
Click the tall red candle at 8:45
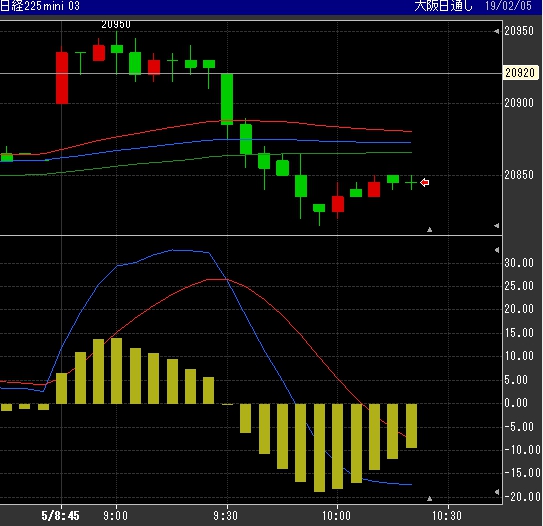(62, 78)
